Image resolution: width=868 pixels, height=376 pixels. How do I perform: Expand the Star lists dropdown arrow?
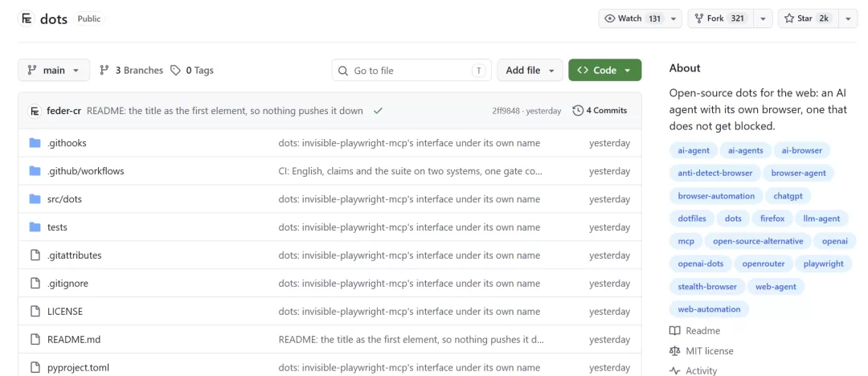pyautogui.click(x=848, y=18)
